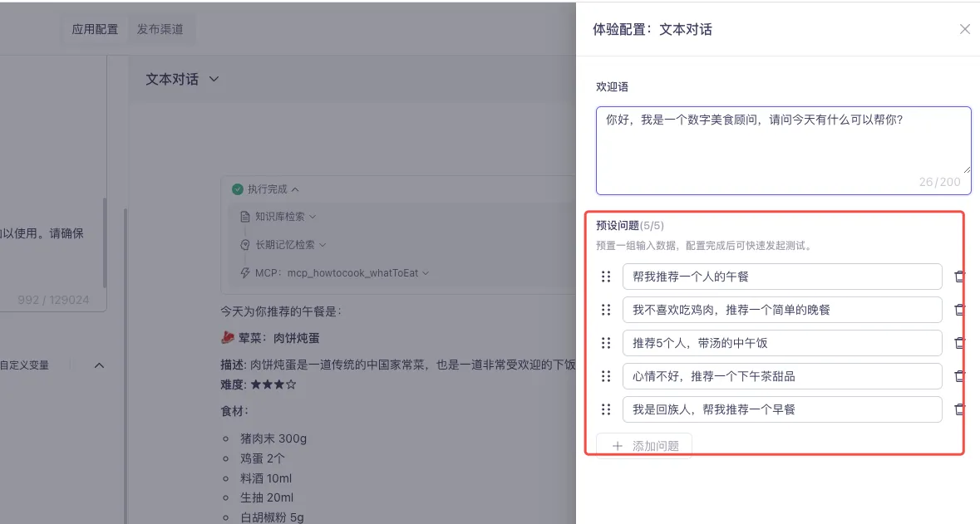980x524 pixels.
Task: Click the 添加问题 button
Action: 643,446
